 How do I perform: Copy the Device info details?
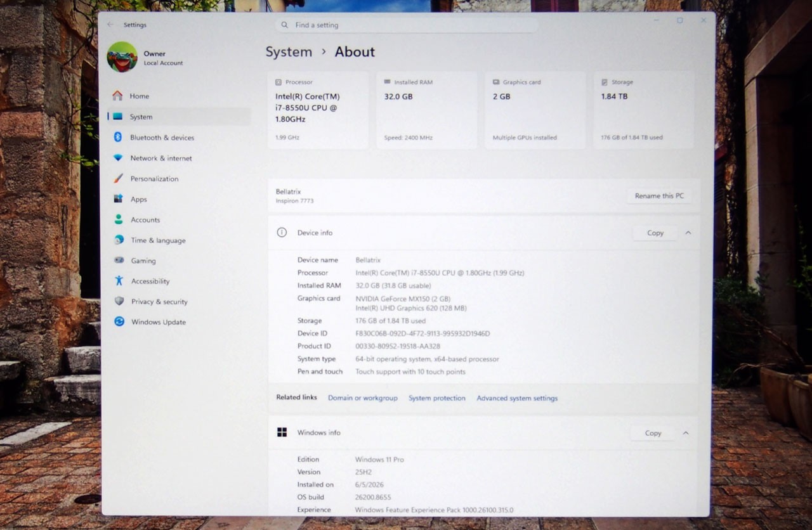[655, 233]
